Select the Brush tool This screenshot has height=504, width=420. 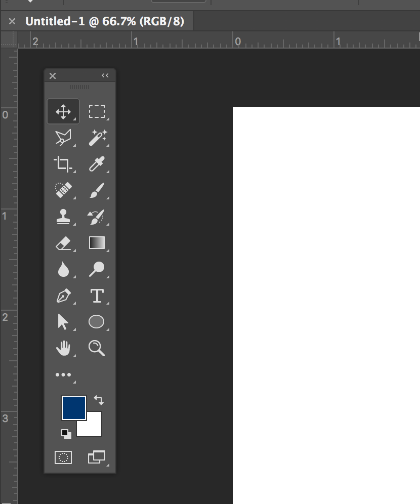(97, 190)
